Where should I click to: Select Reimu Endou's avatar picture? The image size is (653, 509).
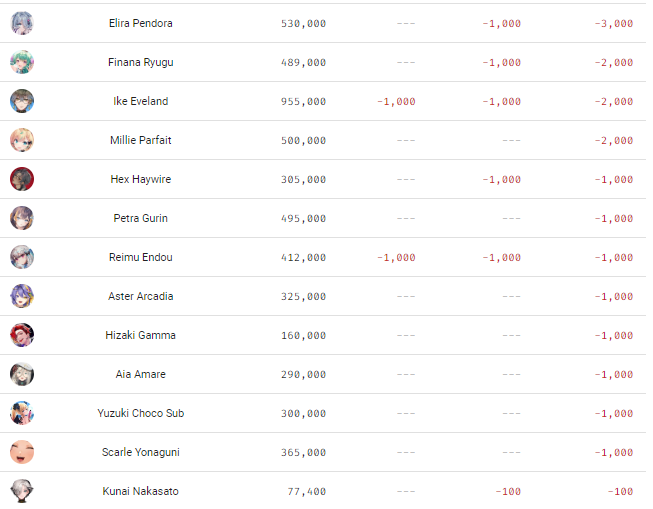coord(22,257)
